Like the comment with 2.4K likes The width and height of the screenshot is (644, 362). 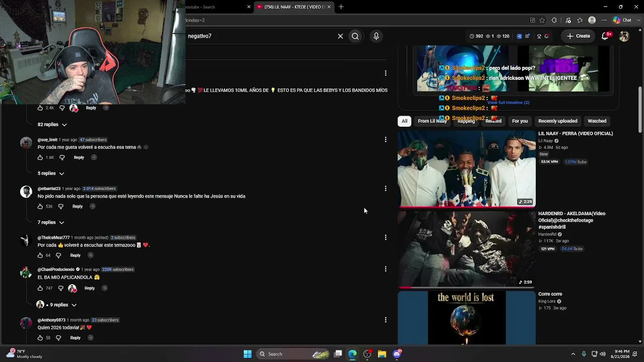pyautogui.click(x=40, y=108)
